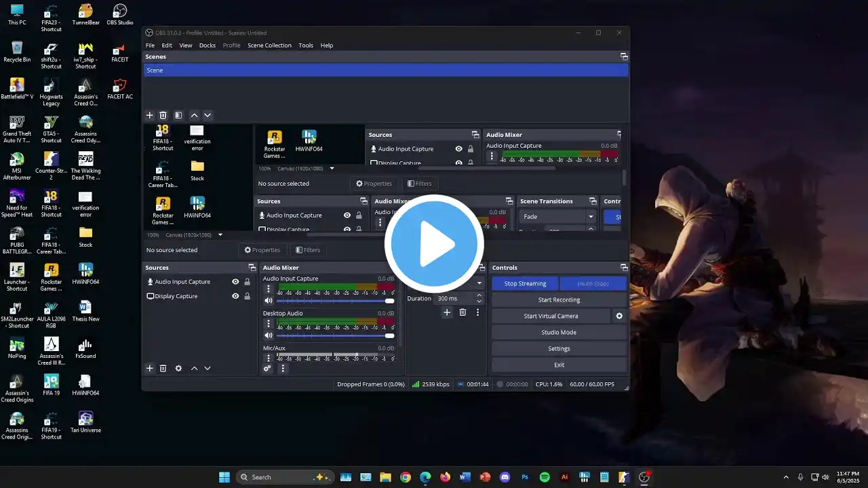Select the FxSound desktop icon
The image size is (868, 488).
point(85,348)
